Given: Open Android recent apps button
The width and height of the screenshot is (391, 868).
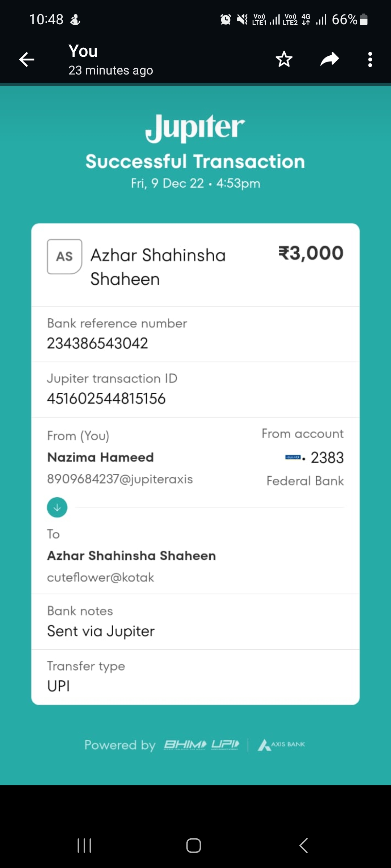Looking at the screenshot, I should (84, 846).
